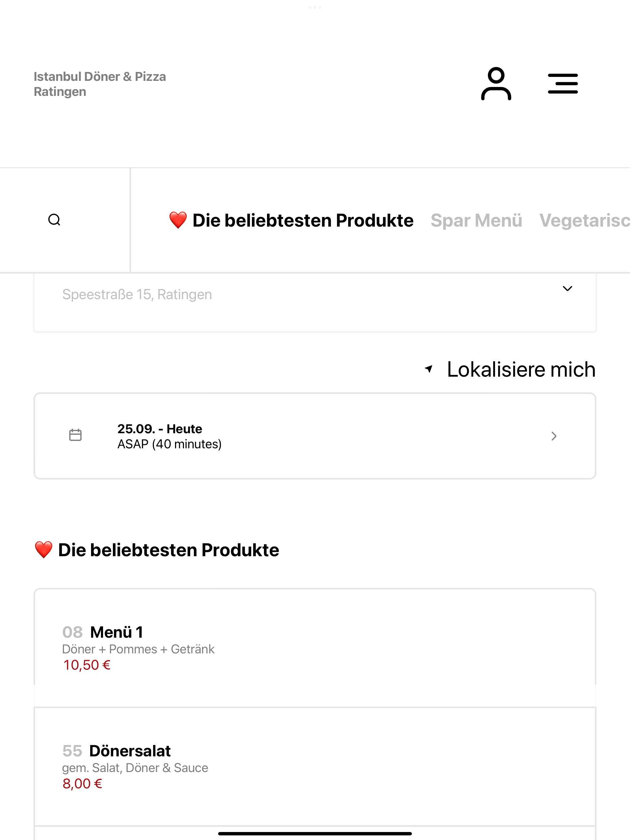Open the delivery time chevron arrow
Viewport: 630px width, 840px height.
[x=554, y=436]
